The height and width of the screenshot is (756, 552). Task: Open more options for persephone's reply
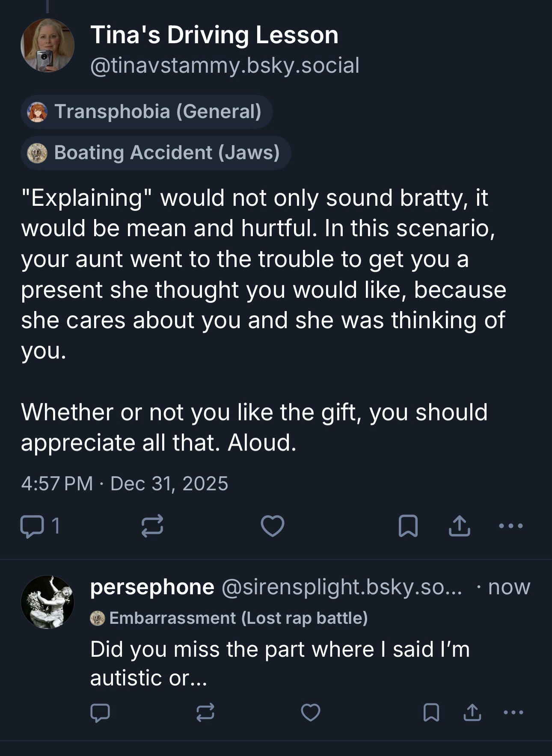click(x=513, y=713)
